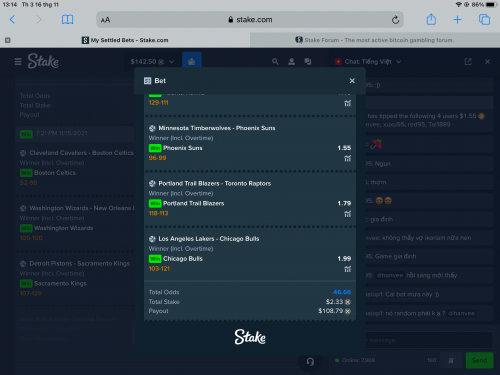Tap the chat message input field
This screenshot has width=500, height=375.
pyautogui.click(x=429, y=340)
